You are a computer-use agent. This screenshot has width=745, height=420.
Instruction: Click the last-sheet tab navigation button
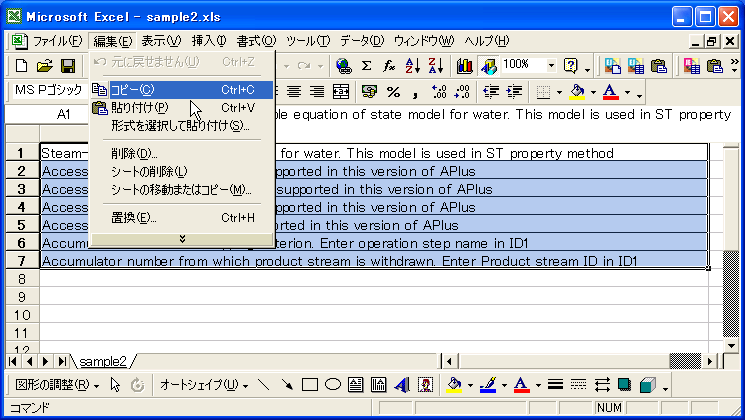[62, 362]
